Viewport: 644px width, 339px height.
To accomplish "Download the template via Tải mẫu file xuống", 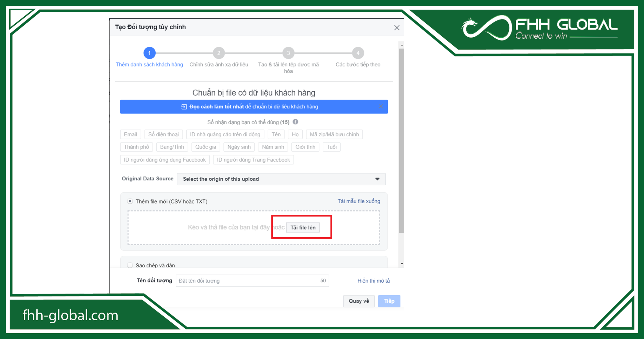I will coord(358,201).
